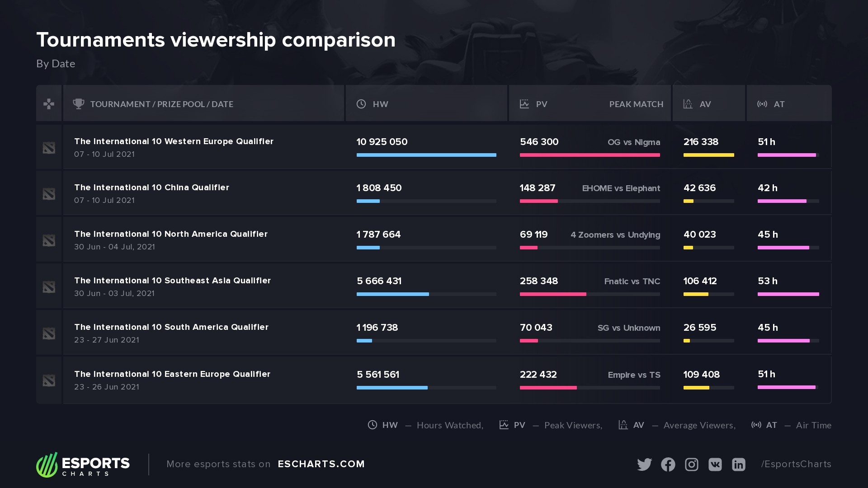Click the trophy icon in Tournament header
Viewport: 868px width, 488px height.
point(79,104)
